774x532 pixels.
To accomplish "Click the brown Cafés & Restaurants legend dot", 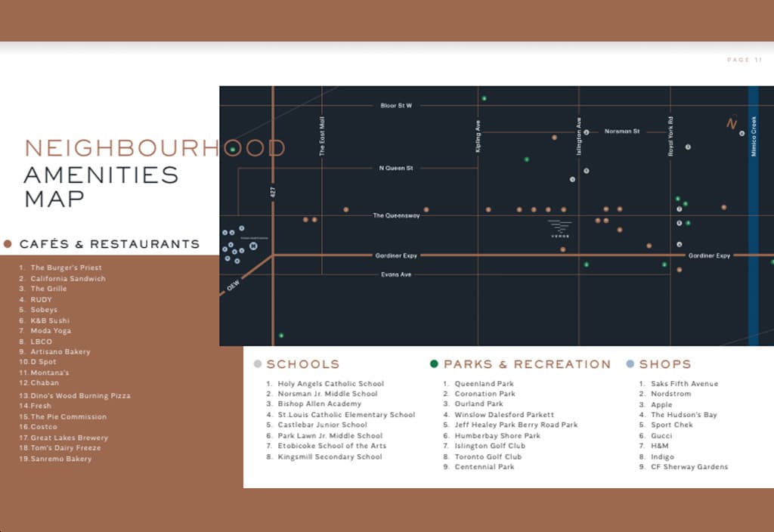I will 8,244.
